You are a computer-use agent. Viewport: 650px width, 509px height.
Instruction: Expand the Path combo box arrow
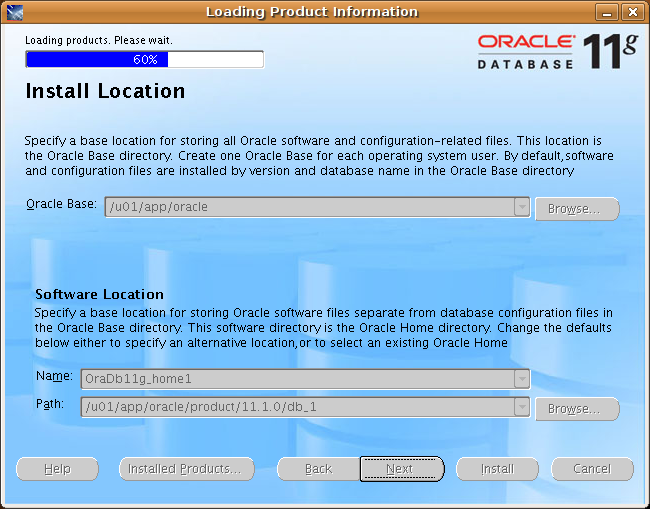(522, 407)
